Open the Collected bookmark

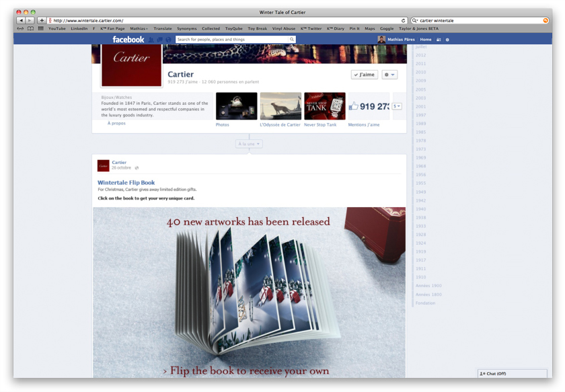[211, 28]
